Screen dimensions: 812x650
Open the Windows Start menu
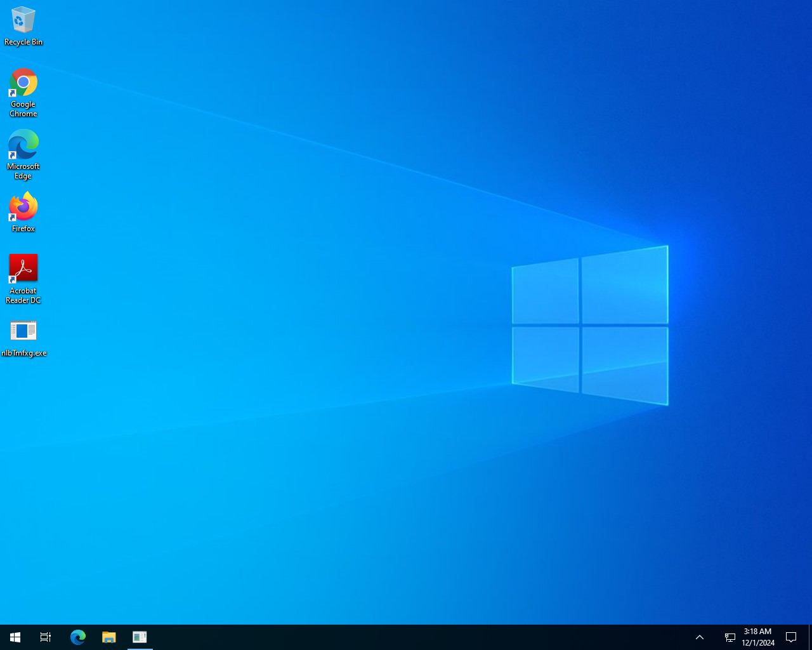[15, 637]
